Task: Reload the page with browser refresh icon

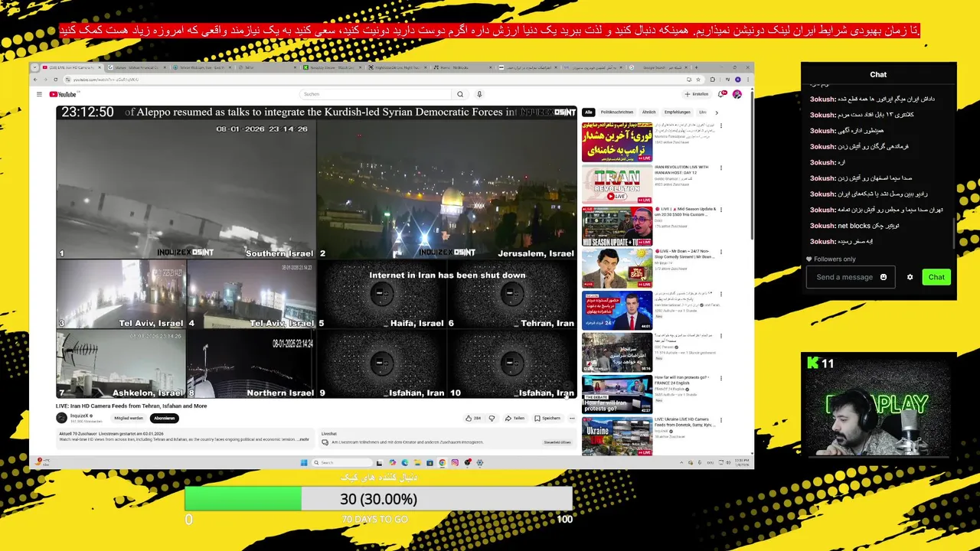Action: coord(55,80)
